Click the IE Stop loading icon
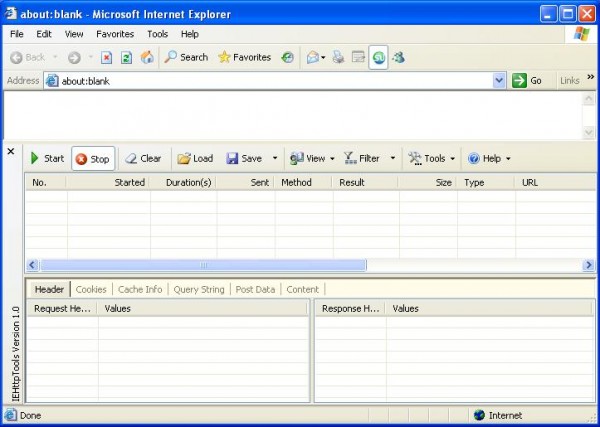Screen dimensions: 600x427 pos(107,57)
